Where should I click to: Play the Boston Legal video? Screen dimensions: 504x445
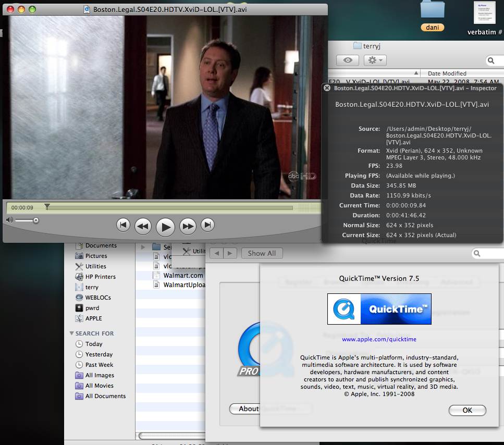click(x=165, y=227)
